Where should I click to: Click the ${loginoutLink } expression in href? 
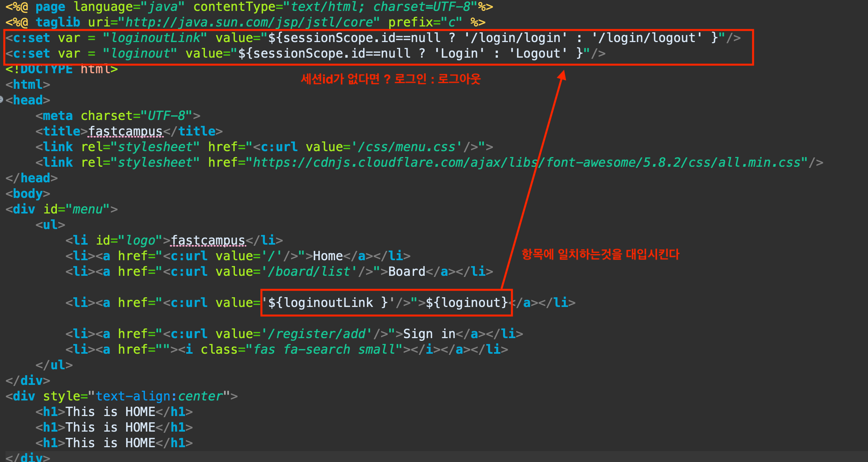tap(328, 303)
